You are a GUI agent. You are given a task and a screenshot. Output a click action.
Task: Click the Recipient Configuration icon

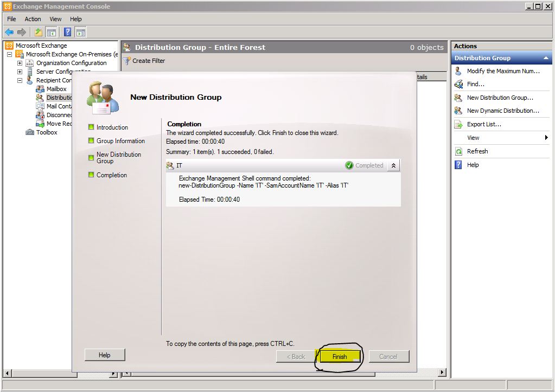tap(30, 80)
